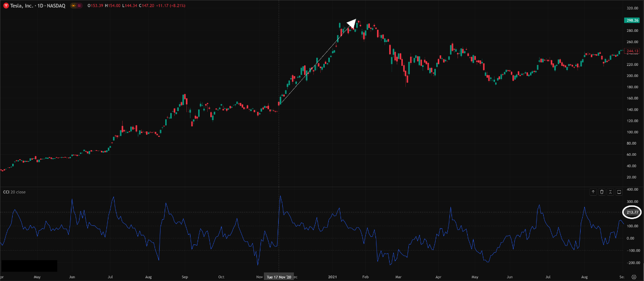The height and width of the screenshot is (281, 644).
Task: Open the Tesla, Inc. symbol title
Action: [37, 5]
